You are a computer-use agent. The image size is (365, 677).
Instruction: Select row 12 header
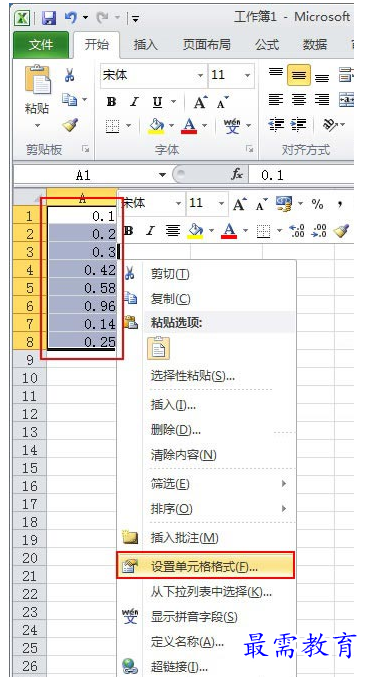(29, 414)
